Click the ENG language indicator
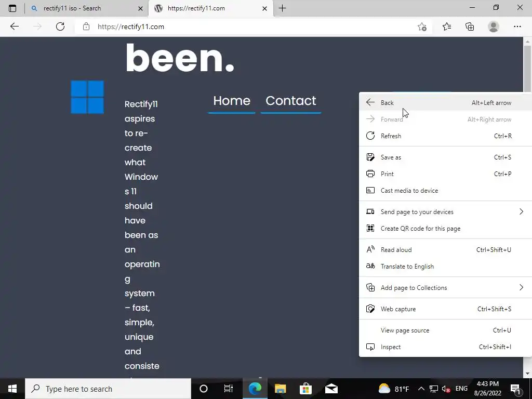Screen dimensions: 532x399 tap(461, 389)
